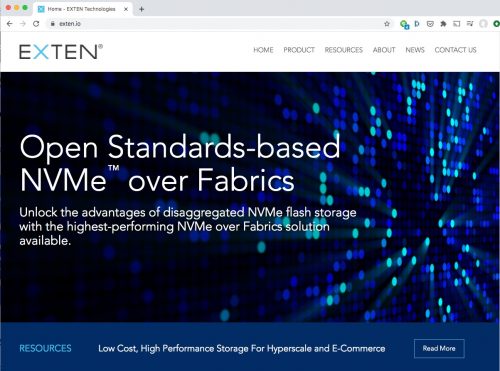Open a new tab with plus button

tap(141, 9)
